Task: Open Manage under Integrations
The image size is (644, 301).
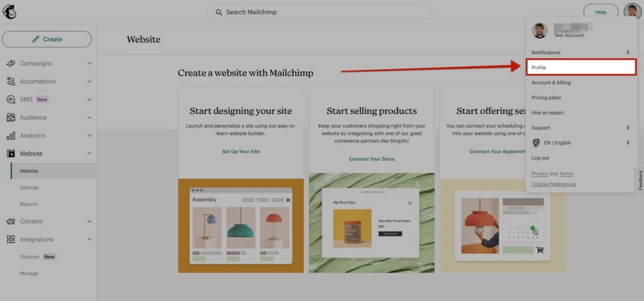Action: click(29, 273)
